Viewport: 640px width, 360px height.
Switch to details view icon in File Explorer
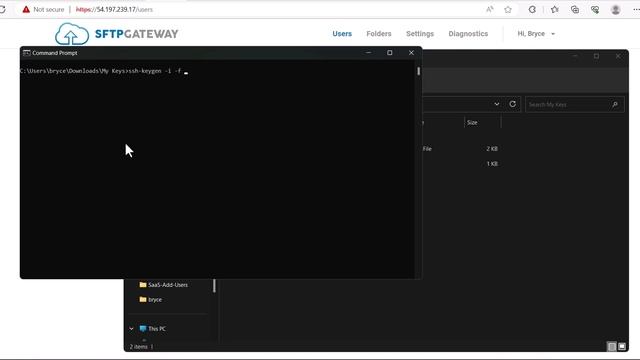tap(611, 347)
